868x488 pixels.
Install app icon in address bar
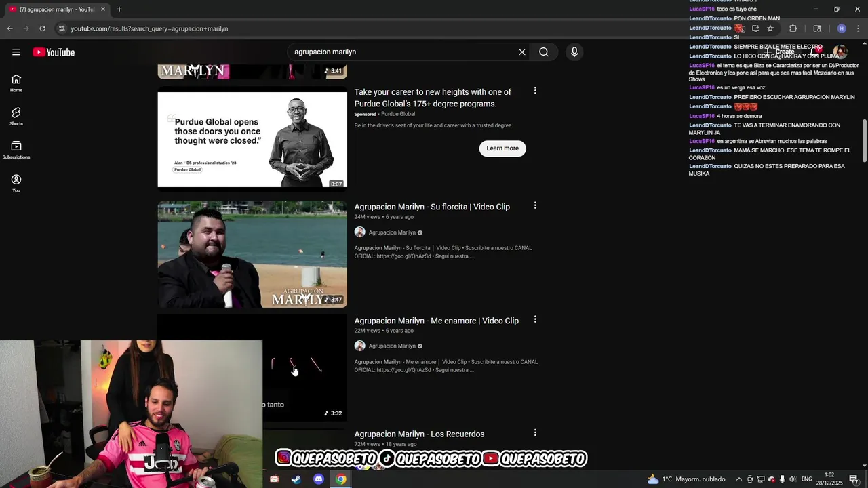(x=755, y=28)
